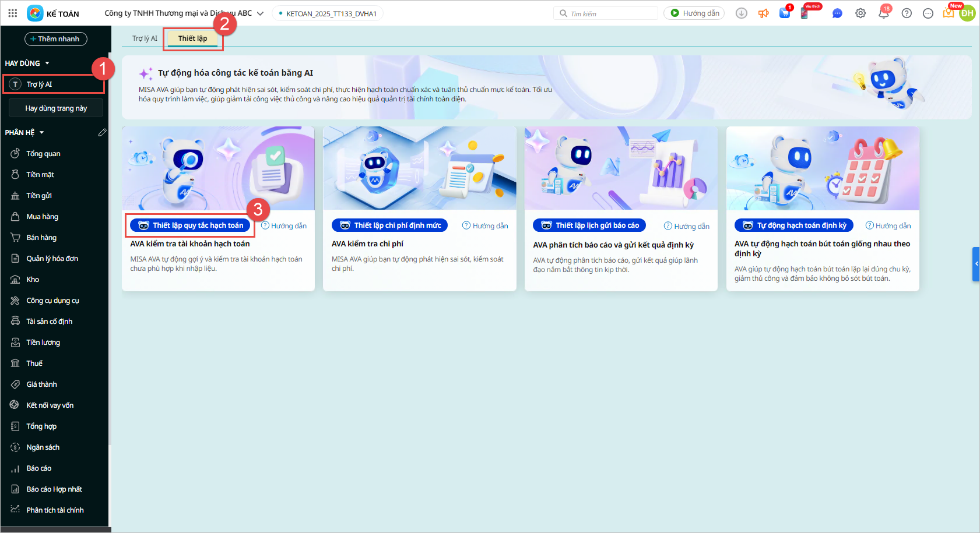The height and width of the screenshot is (533, 980).
Task: Open Hướng dẫn link for lịch gửi báo cáo
Action: point(687,226)
